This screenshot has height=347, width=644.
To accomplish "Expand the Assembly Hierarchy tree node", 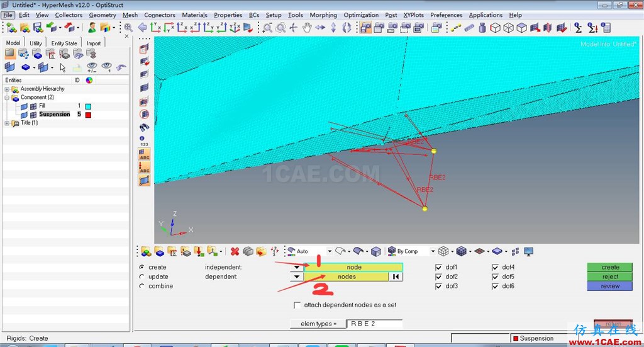I will pos(7,89).
